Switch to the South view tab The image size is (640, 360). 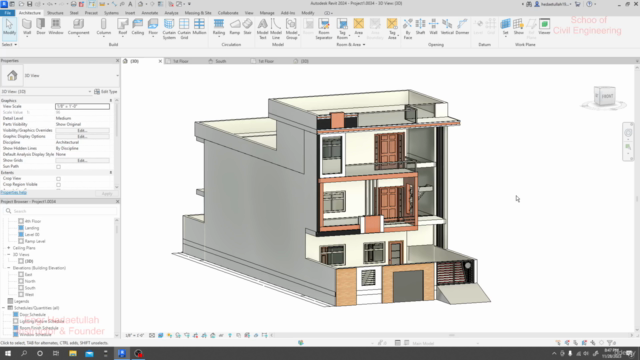221,61
